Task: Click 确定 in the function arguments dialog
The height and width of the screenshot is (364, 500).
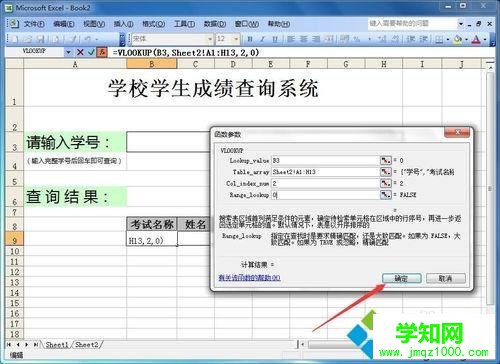Action: coord(401,278)
